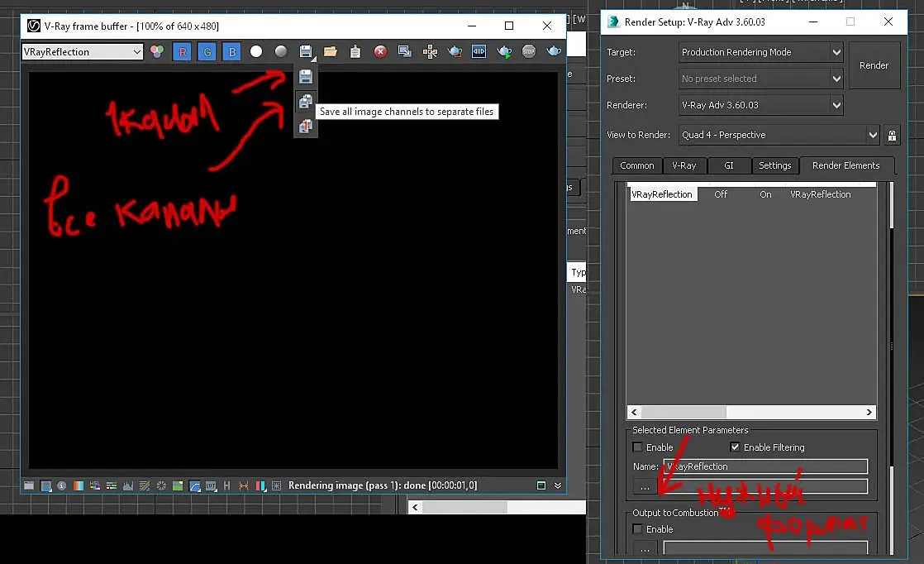Show corrections control icon in status bar
924x564 pixels.
pos(29,485)
